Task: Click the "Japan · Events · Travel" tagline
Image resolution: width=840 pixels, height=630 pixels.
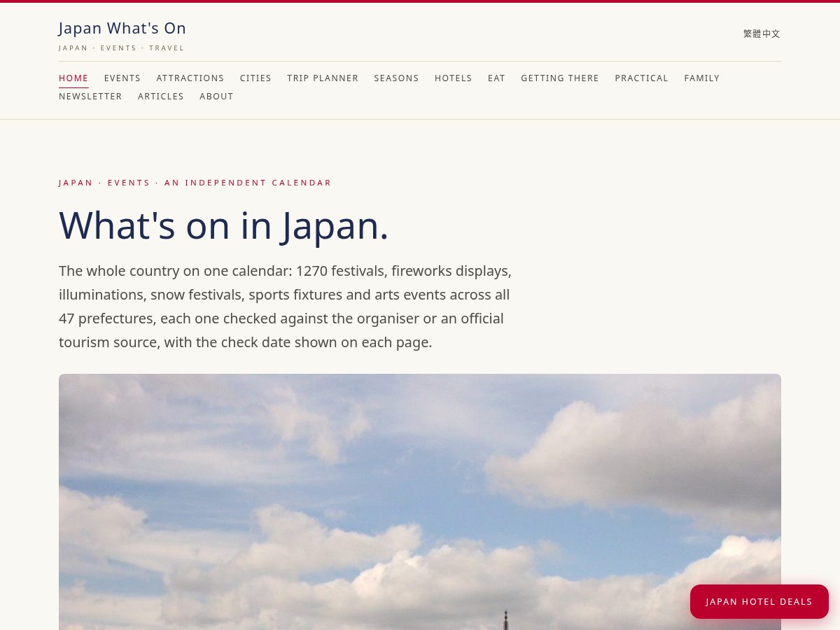Action: (x=122, y=48)
